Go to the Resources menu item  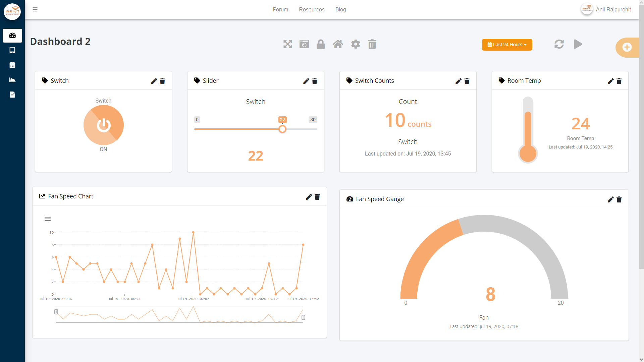[312, 9]
